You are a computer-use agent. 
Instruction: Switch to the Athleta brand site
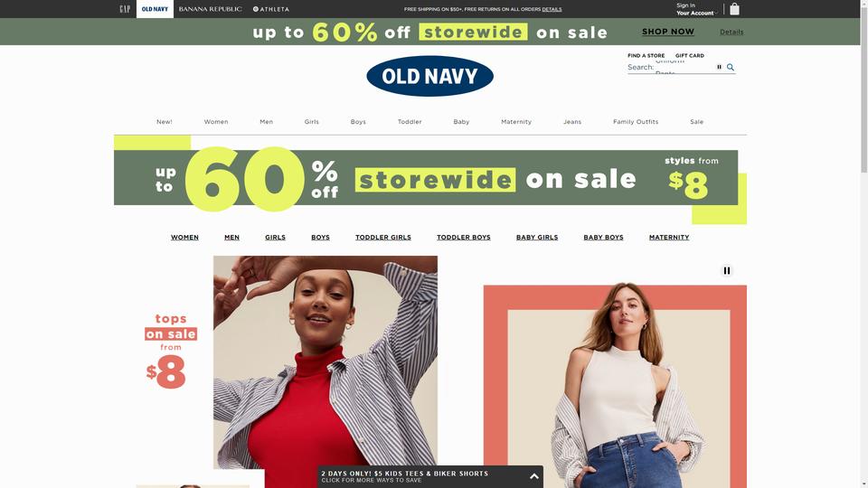click(270, 9)
